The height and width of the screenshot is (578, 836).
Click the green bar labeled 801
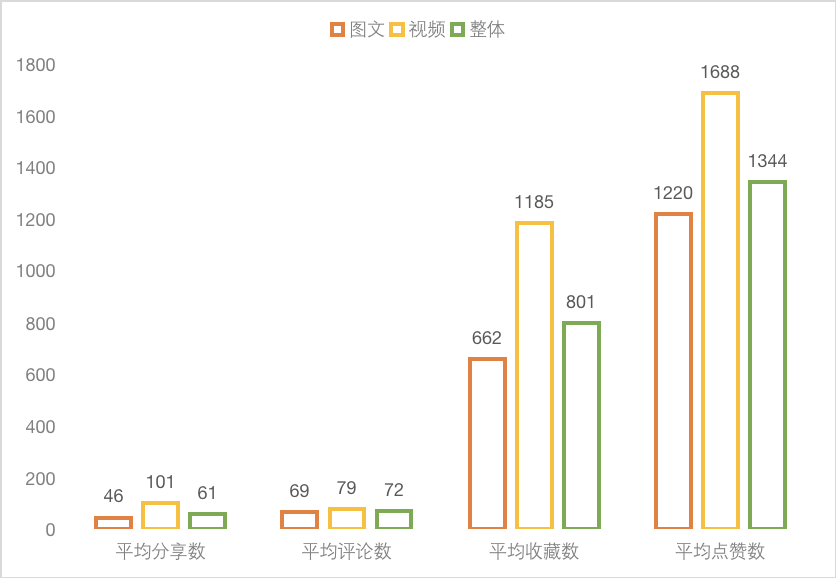(581, 425)
